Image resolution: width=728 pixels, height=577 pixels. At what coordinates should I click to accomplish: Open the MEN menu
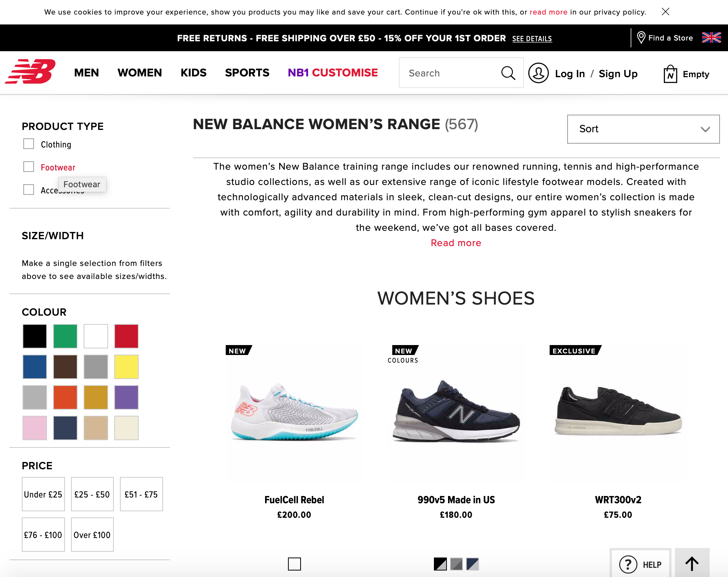coord(87,73)
